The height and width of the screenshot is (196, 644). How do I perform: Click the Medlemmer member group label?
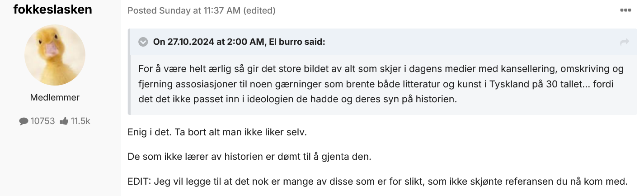55,97
